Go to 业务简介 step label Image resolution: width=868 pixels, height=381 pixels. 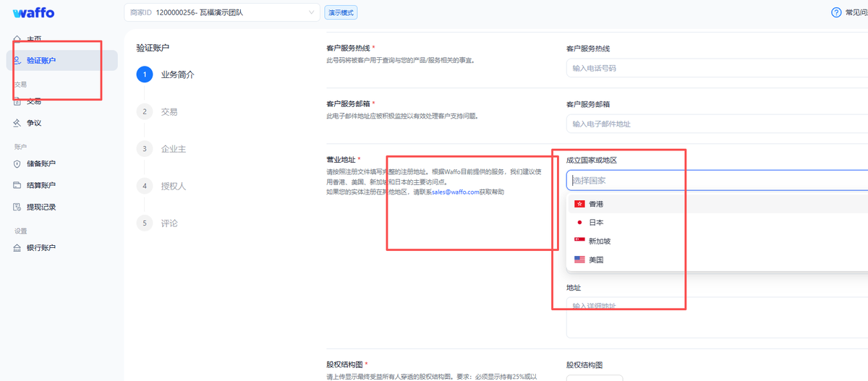(x=177, y=74)
